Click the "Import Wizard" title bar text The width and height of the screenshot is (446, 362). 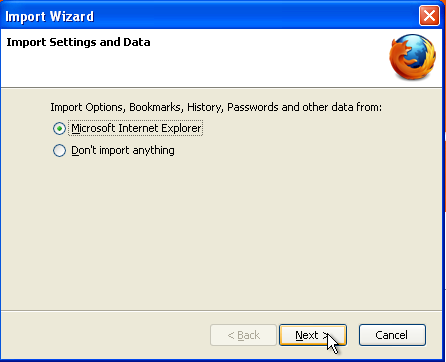point(49,16)
